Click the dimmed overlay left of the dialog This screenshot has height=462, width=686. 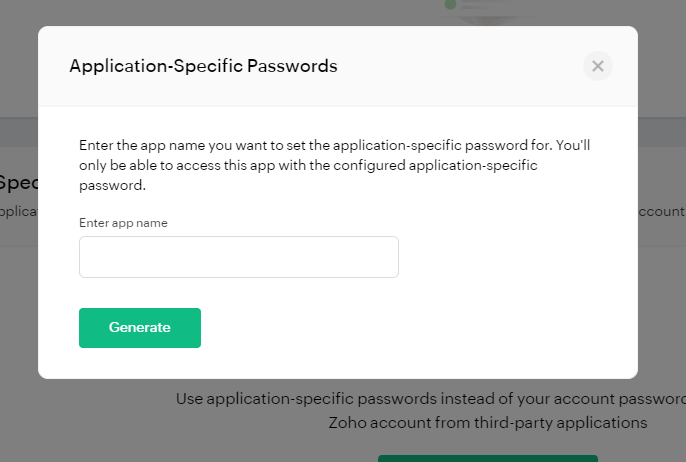point(19,306)
